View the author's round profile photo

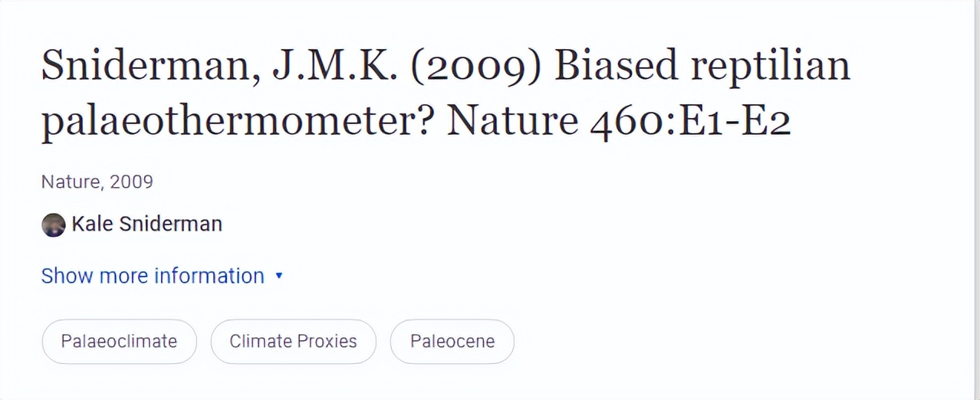point(53,225)
